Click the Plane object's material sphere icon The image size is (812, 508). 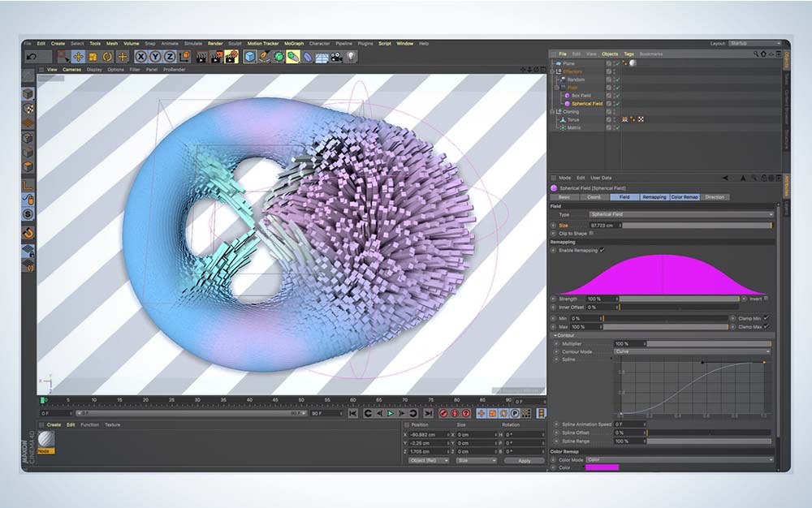pos(633,63)
